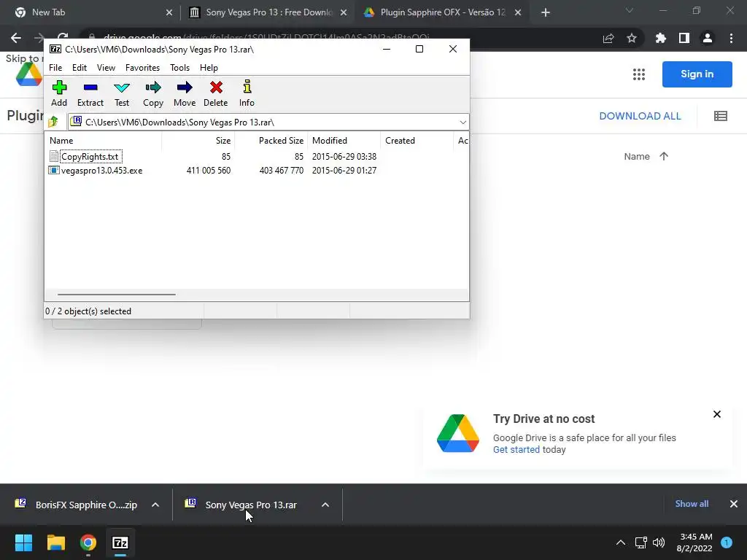
Task: Open the Chrome profile icon
Action: point(708,38)
